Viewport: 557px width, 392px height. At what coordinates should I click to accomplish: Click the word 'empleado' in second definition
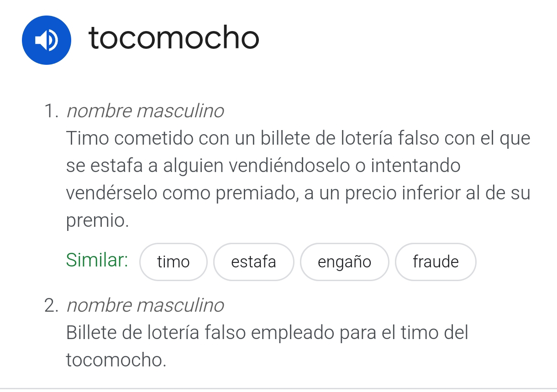pyautogui.click(x=291, y=333)
